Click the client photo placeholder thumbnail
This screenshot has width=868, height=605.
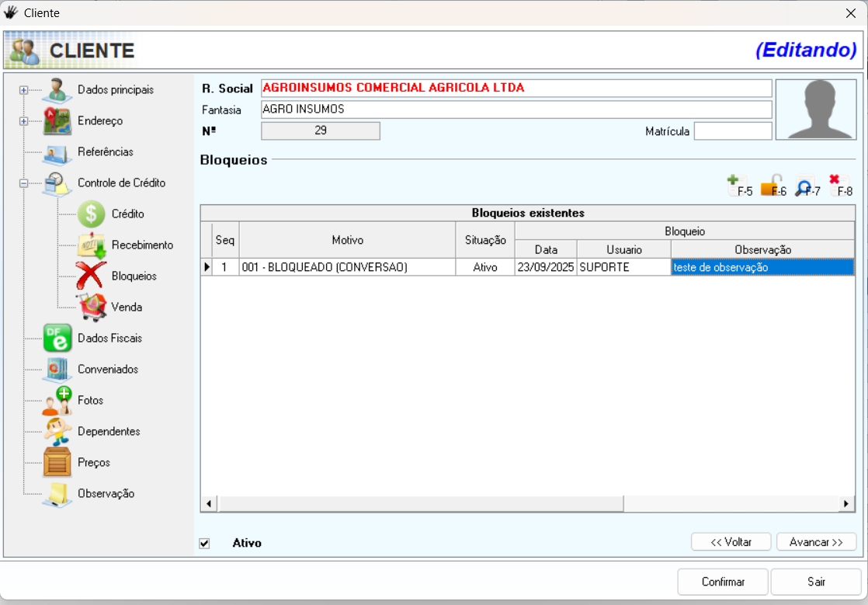tap(815, 110)
